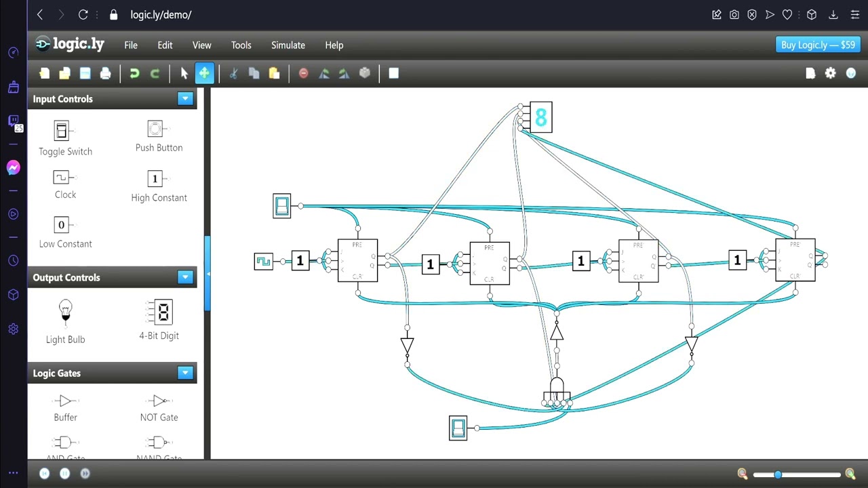Pause the simulation
The height and width of the screenshot is (488, 868).
click(x=65, y=474)
